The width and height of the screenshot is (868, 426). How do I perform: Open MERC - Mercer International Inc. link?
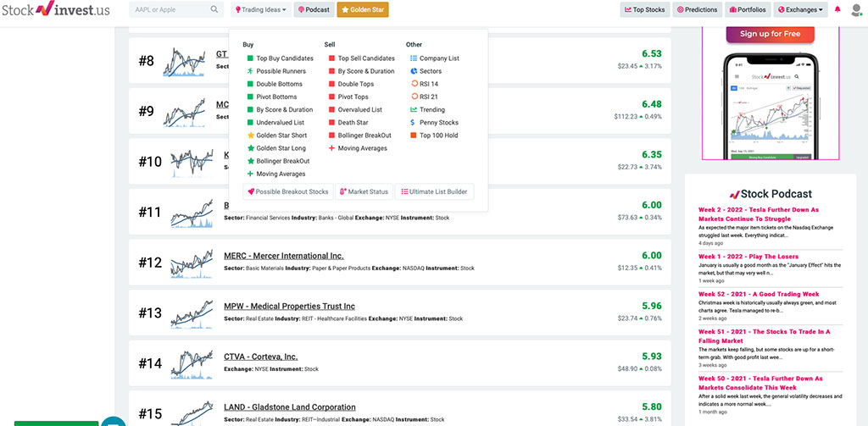283,256
